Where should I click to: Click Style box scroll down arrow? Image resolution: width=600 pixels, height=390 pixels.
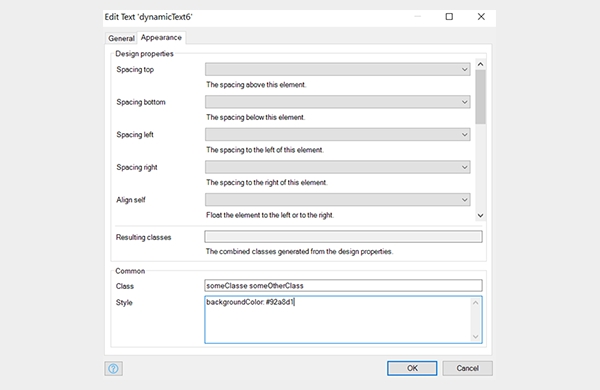click(475, 337)
